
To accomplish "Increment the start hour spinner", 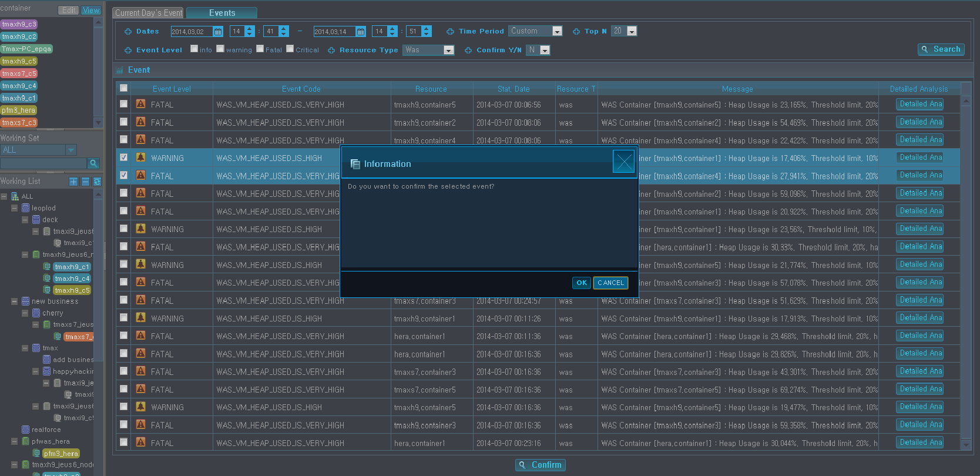I will click(x=250, y=29).
